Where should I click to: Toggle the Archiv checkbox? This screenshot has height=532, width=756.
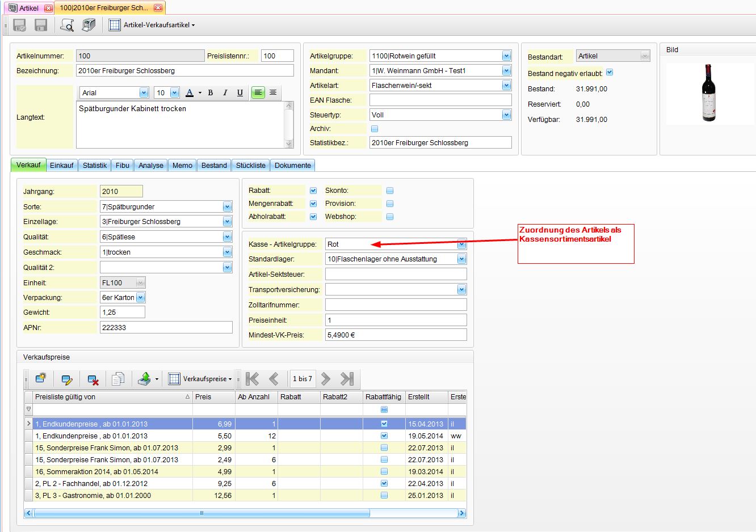375,129
